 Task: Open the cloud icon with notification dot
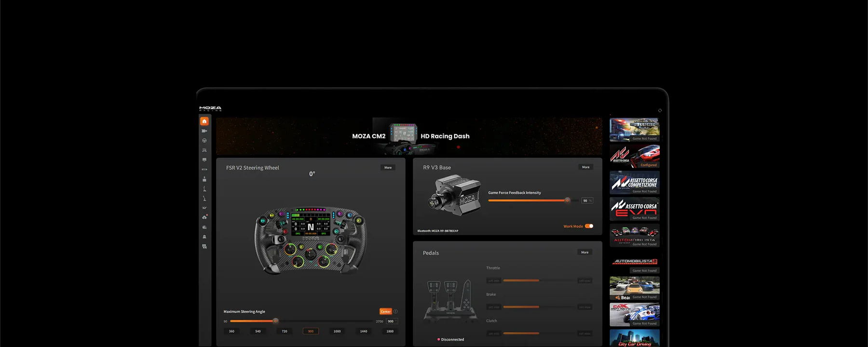tap(204, 217)
